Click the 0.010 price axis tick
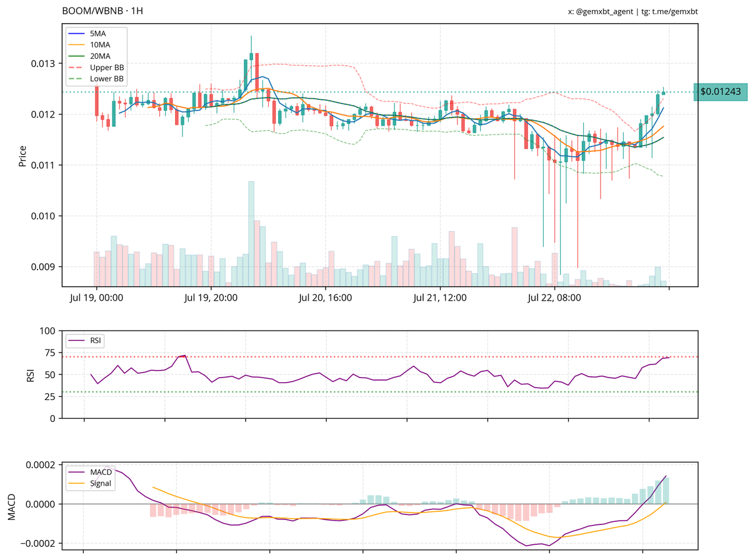The height and width of the screenshot is (560, 750). 43,216
